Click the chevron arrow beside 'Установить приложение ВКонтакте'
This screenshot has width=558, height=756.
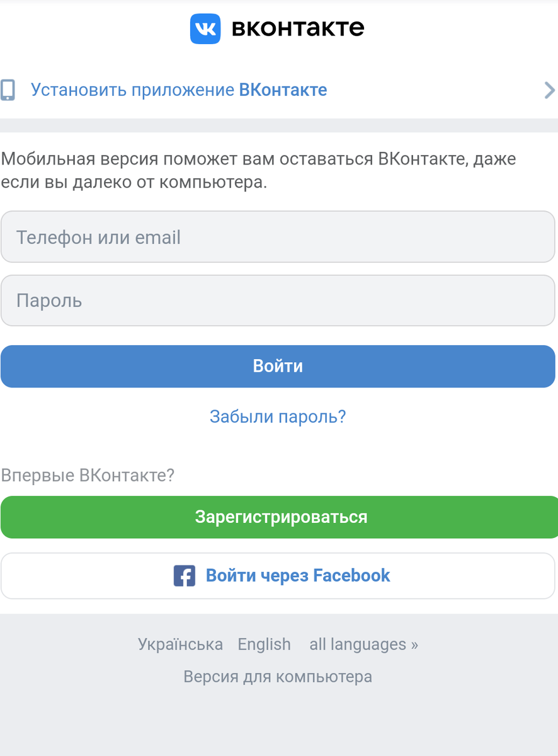coord(547,90)
